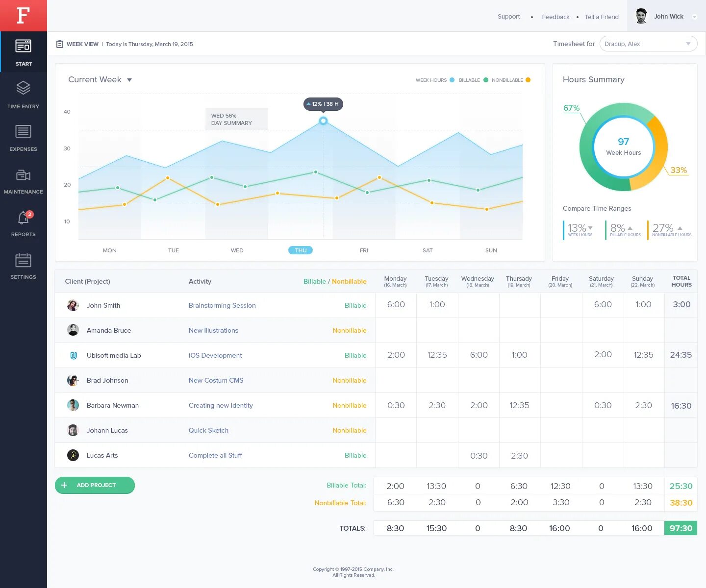706x588 pixels.
Task: Click Barbara Newman's avatar
Action: coord(73,405)
